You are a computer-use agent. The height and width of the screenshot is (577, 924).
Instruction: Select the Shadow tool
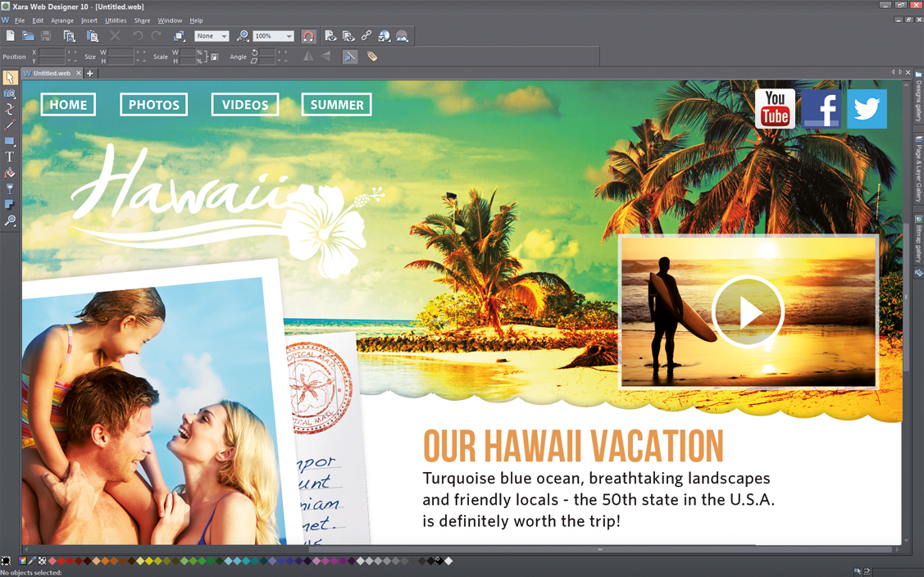pos(10,204)
